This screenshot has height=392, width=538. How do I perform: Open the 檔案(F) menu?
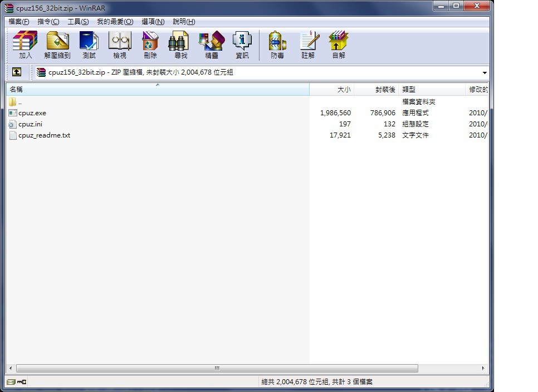coord(18,22)
